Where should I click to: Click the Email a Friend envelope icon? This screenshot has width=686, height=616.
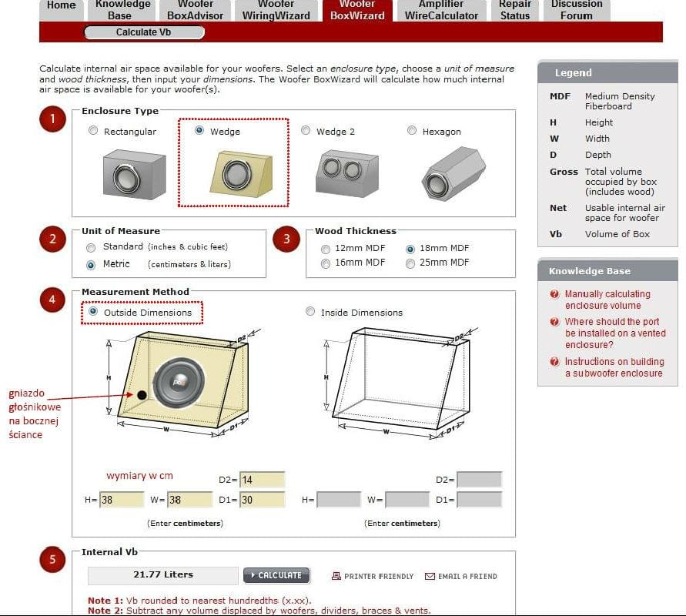430,576
